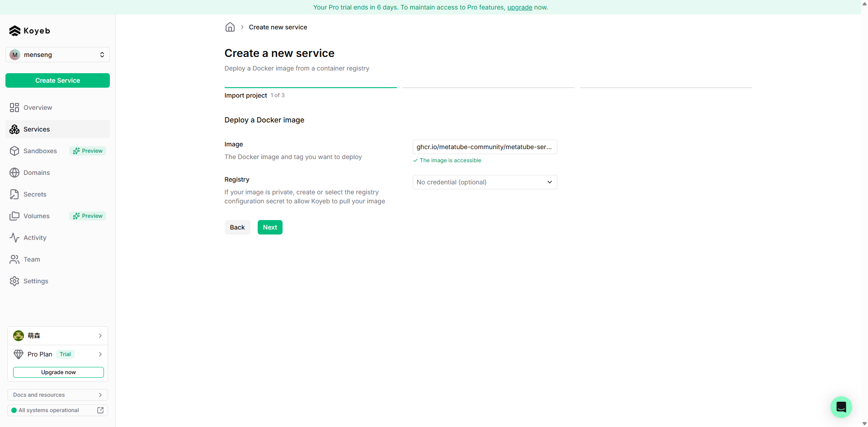The image size is (868, 427).
Task: Expand the Docs and resources section
Action: pyautogui.click(x=57, y=394)
